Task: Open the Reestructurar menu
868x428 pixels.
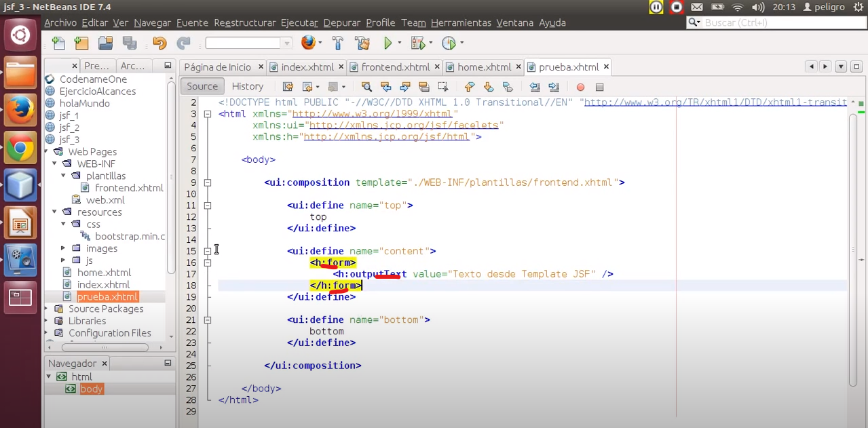Action: [x=245, y=22]
